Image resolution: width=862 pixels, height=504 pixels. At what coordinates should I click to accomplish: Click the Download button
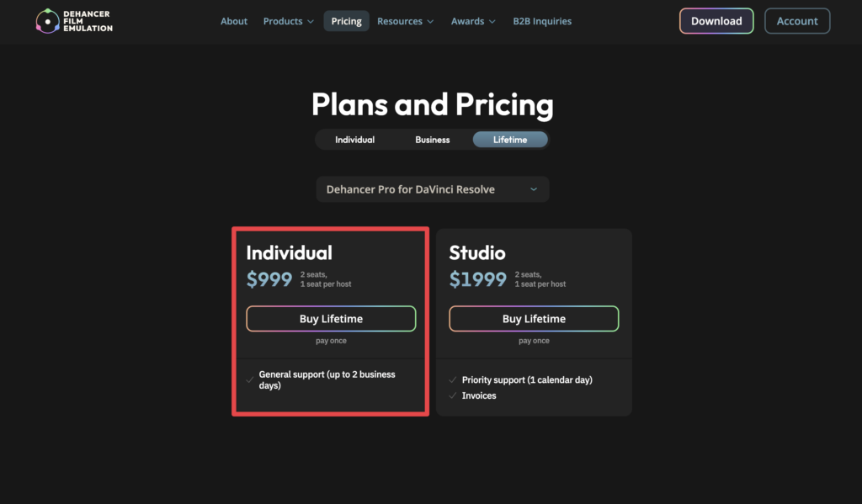716,21
